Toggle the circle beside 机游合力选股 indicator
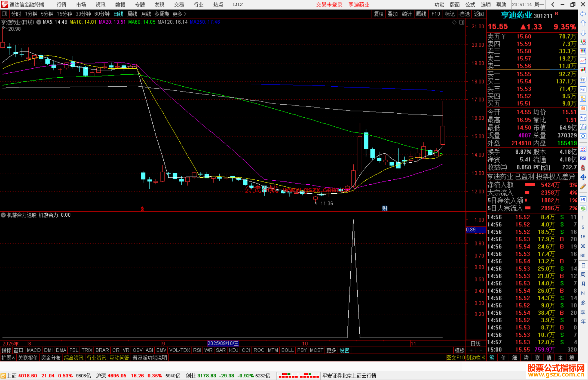This screenshot has width=588, height=380. [3, 215]
